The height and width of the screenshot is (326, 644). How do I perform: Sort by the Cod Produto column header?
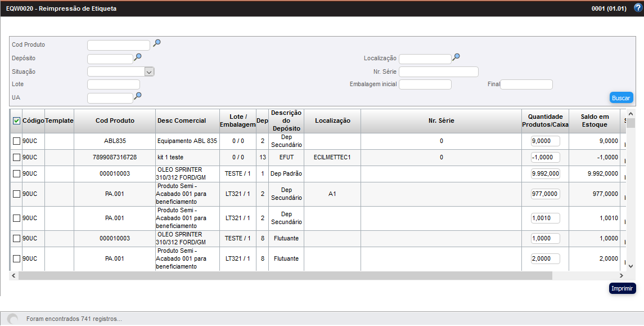(x=115, y=120)
